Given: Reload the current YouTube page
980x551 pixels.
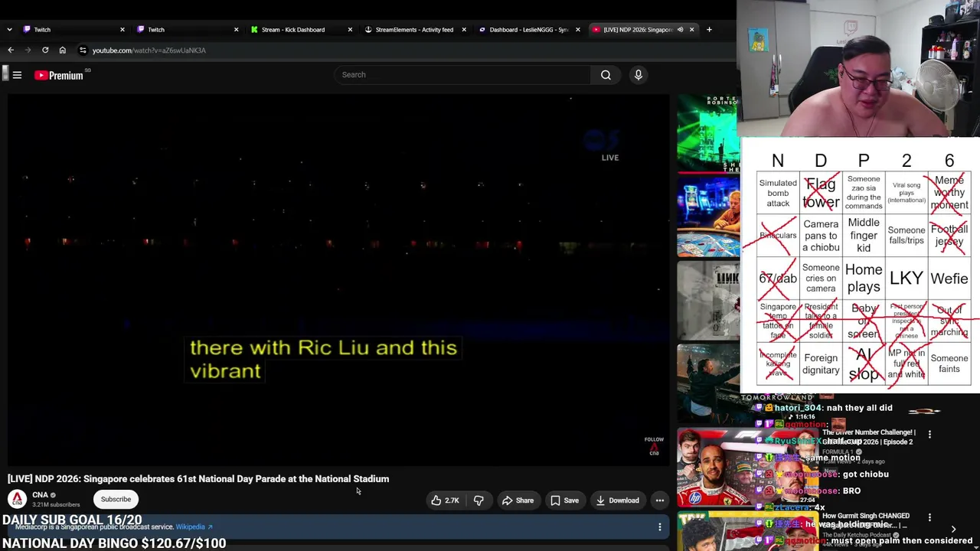Looking at the screenshot, I should click(x=45, y=51).
